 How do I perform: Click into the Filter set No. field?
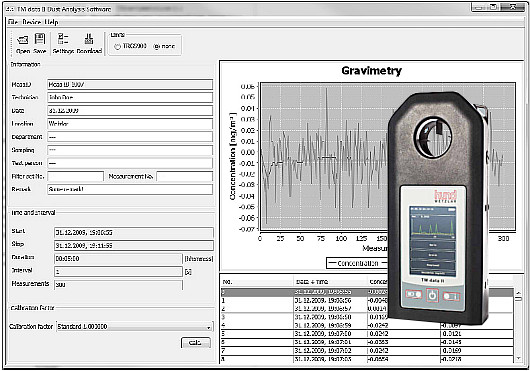click(x=75, y=176)
